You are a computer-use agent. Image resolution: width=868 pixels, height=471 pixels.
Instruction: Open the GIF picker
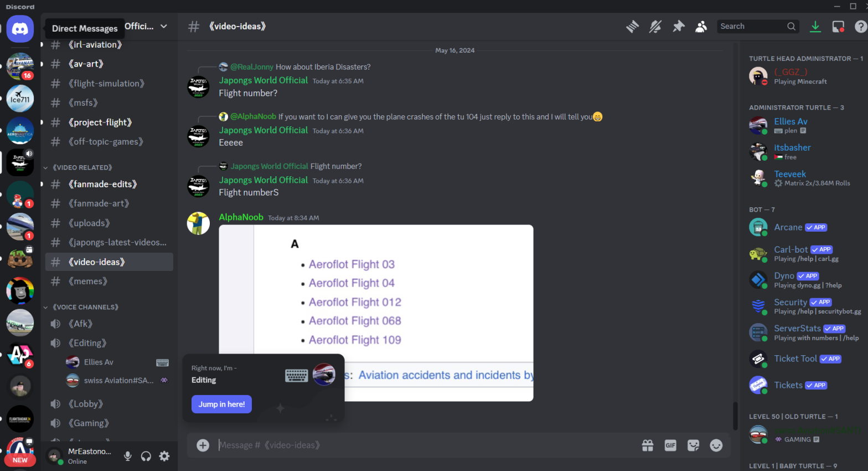[x=670, y=446]
